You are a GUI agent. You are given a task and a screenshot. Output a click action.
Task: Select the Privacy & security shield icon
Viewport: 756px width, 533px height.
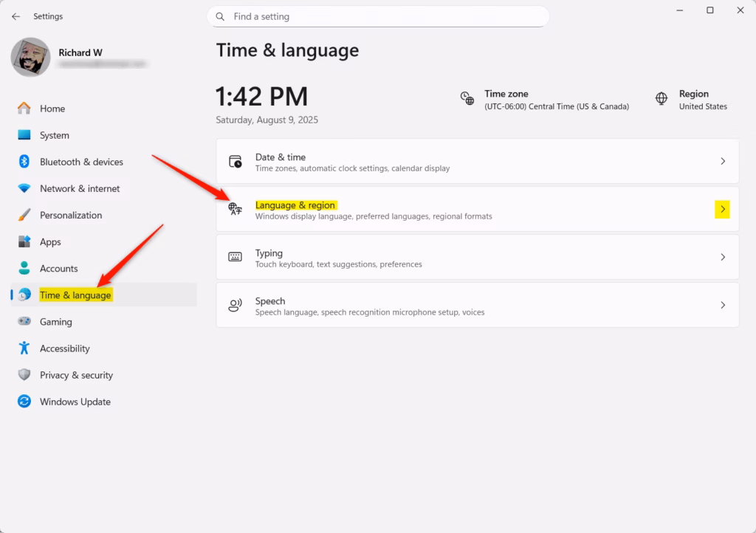coord(24,375)
